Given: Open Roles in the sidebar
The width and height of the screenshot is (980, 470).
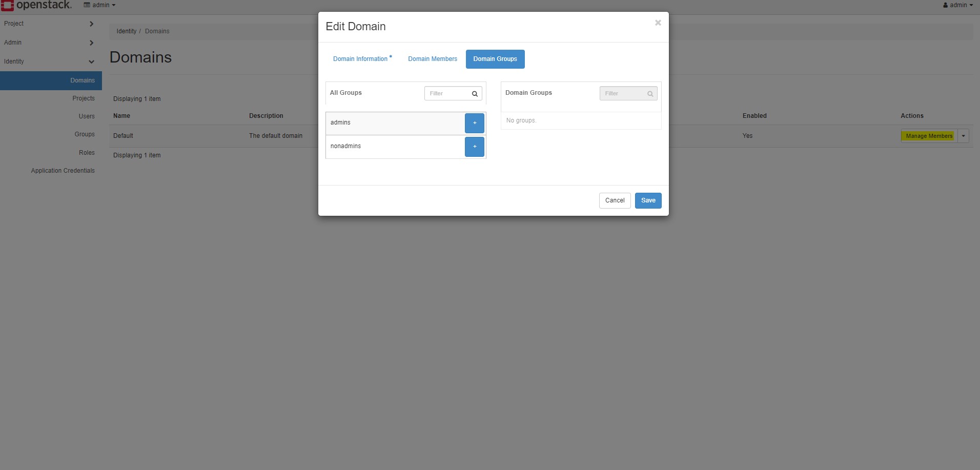Looking at the screenshot, I should (x=87, y=153).
